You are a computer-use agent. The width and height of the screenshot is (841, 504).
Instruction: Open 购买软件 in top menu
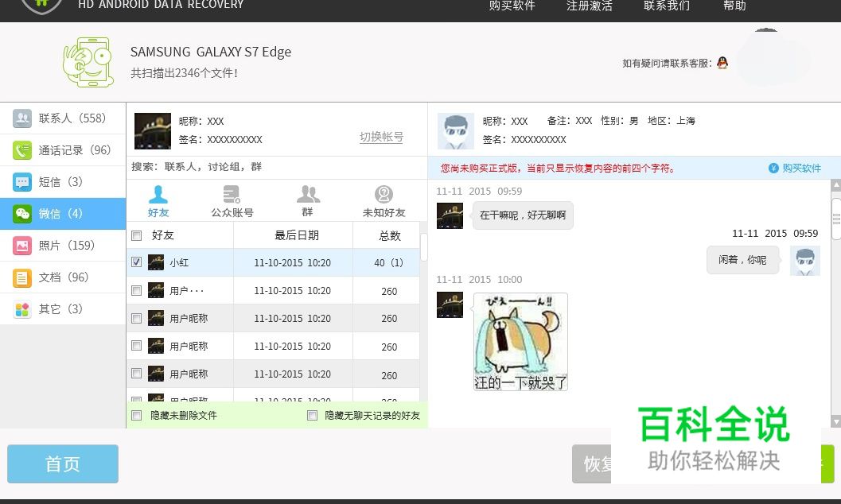click(512, 6)
